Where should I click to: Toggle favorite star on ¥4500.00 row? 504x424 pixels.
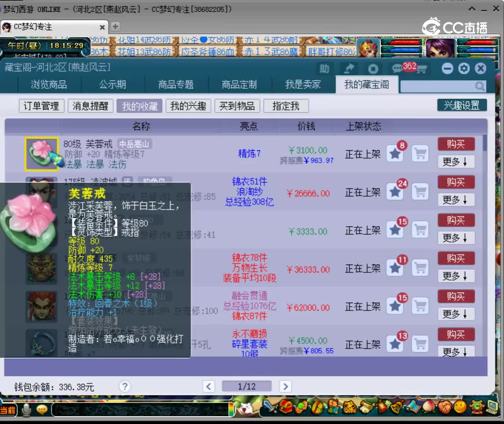(395, 344)
